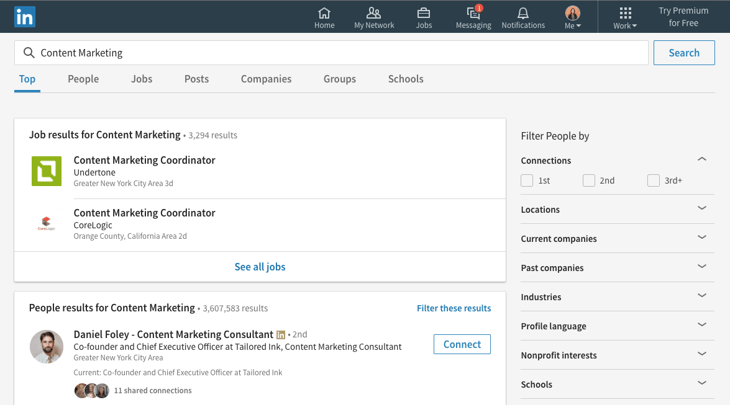Check the 3rd+ connections checkbox
This screenshot has width=730, height=405.
[x=653, y=181]
